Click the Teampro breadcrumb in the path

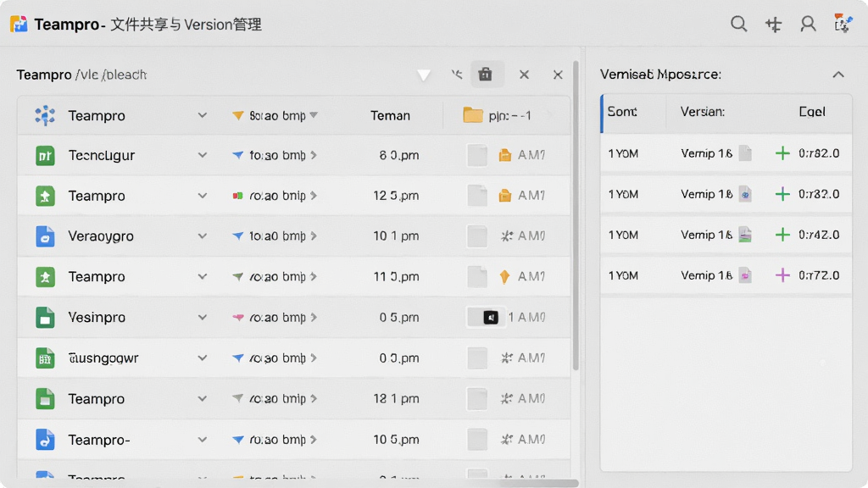click(44, 75)
